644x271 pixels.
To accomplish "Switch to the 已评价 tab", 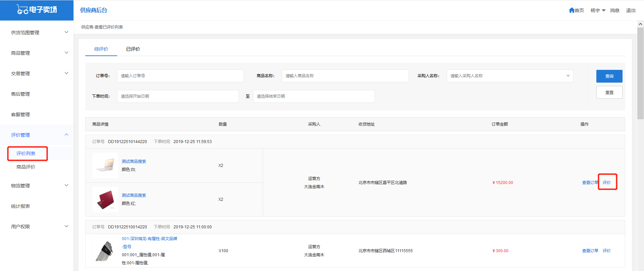I will click(133, 49).
